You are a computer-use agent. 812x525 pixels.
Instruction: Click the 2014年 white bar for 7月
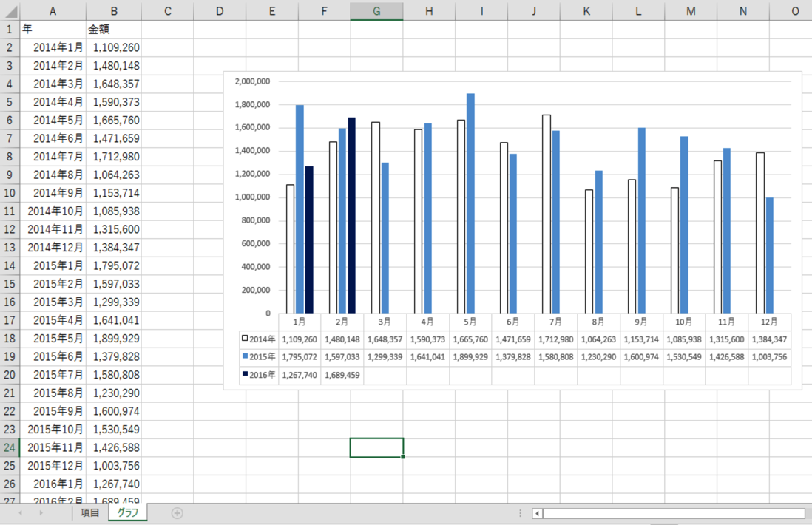click(x=547, y=214)
